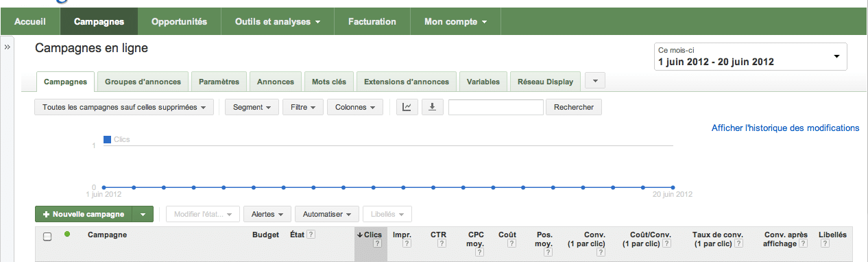Switch to Campagnes sub-tab
This screenshot has height=262, width=868.
[x=66, y=82]
